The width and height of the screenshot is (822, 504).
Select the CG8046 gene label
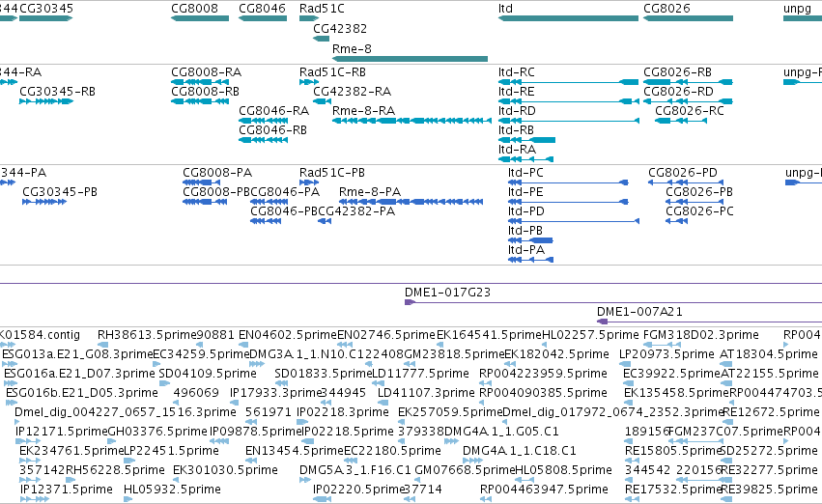coord(262,9)
